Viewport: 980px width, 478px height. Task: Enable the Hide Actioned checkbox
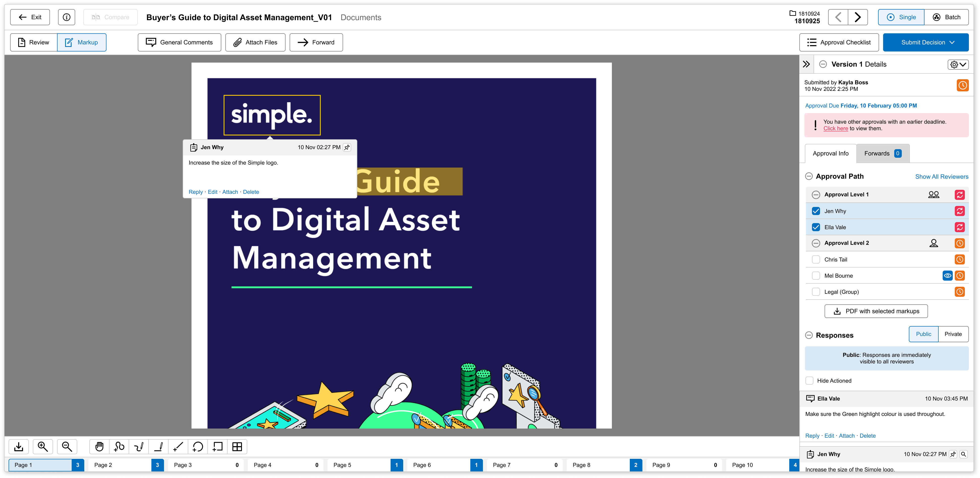(810, 381)
